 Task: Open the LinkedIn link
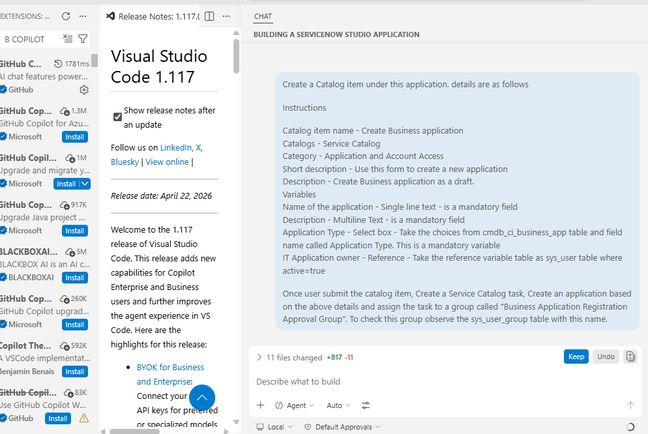point(175,147)
